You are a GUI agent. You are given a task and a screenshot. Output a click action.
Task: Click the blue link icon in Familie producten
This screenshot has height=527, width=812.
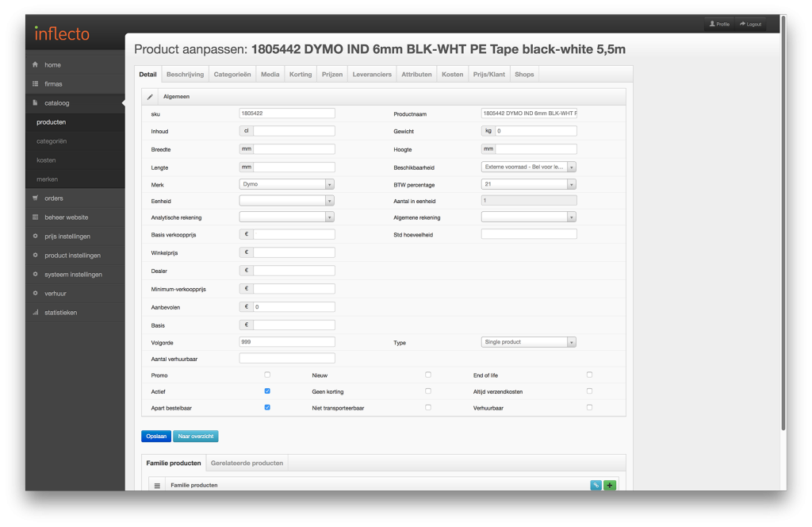pos(596,485)
